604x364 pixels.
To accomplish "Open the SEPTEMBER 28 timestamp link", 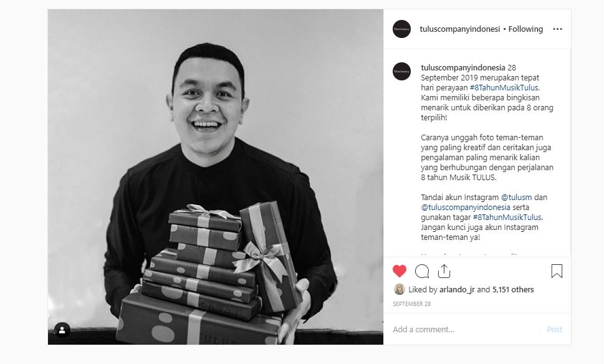I will 412,304.
